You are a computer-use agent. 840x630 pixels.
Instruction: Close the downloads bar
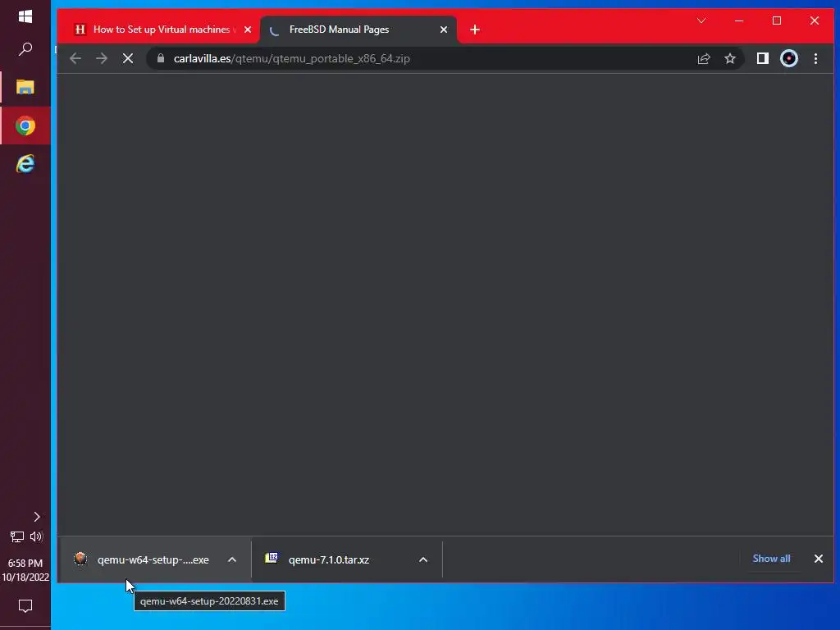819,558
